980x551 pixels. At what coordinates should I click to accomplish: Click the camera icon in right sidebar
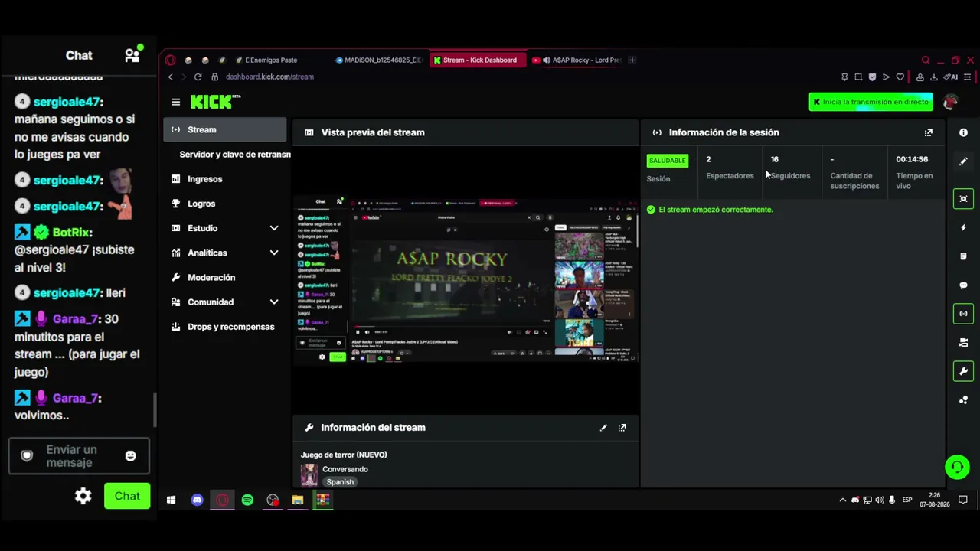coord(963,342)
